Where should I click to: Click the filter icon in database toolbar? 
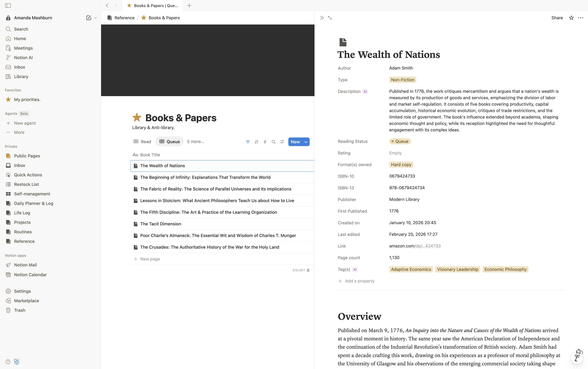248,142
